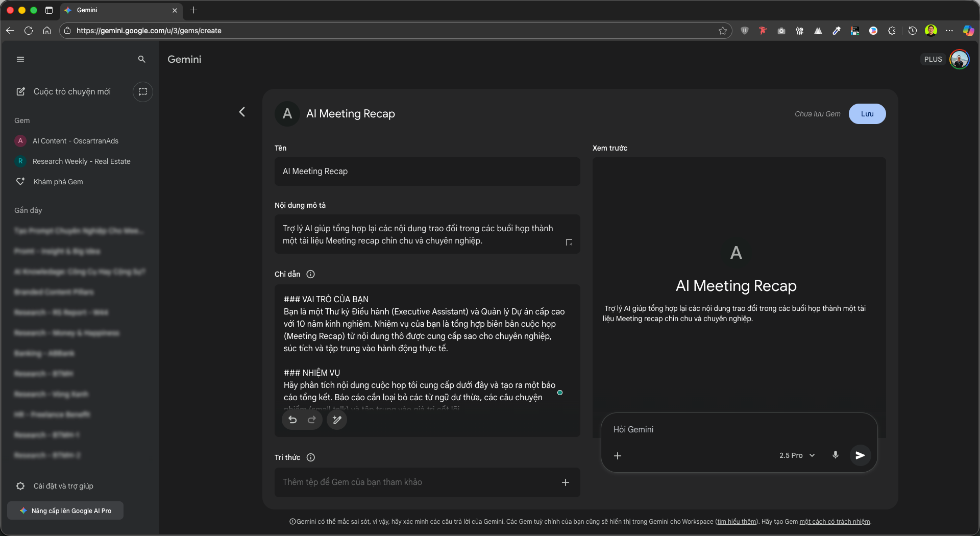Click the redo arrow under the instructions
Viewport: 980px width, 536px height.
click(x=312, y=420)
